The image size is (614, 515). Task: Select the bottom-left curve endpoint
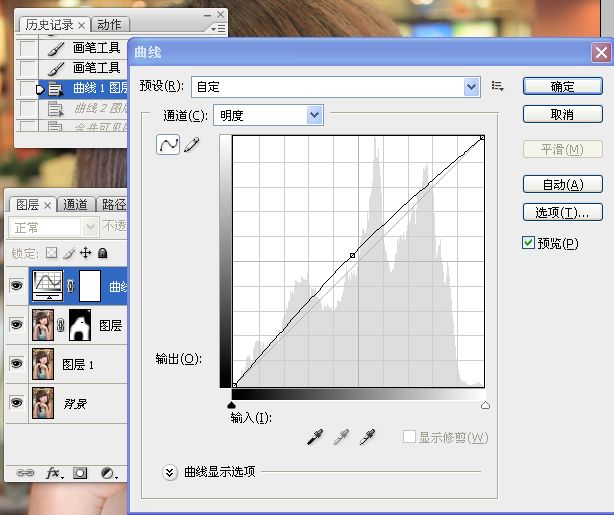click(235, 385)
